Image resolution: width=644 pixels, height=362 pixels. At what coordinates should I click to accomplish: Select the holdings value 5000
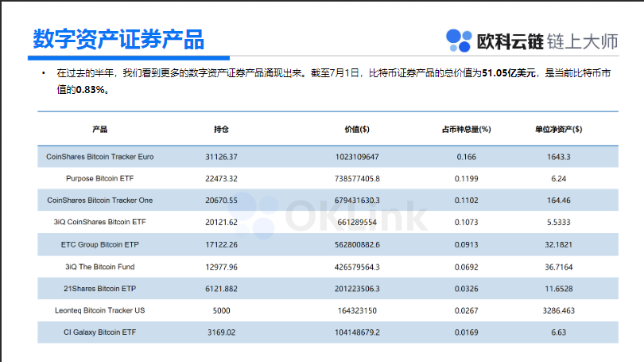pos(221,310)
